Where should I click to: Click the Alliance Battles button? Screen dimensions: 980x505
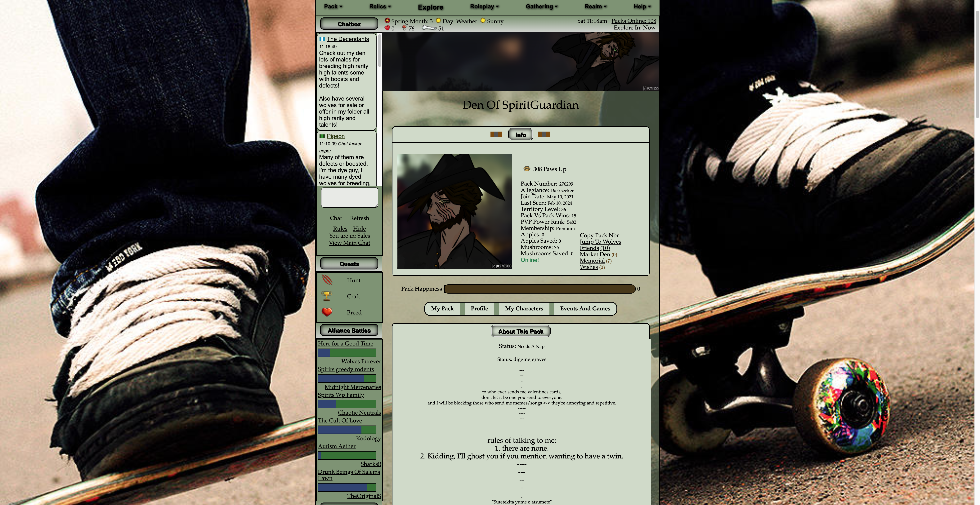pos(349,331)
